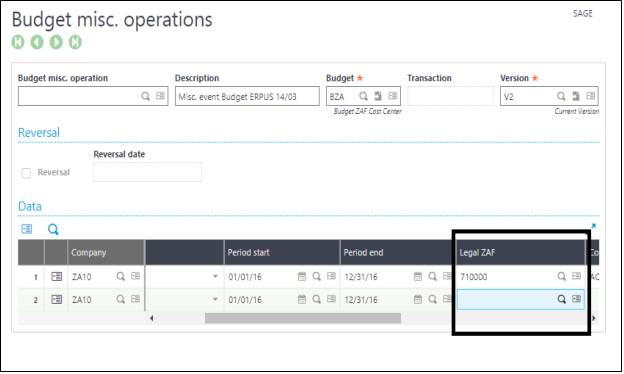Expand dropdown in row 1 unnamed column
The height and width of the screenshot is (374, 624).
(x=215, y=277)
